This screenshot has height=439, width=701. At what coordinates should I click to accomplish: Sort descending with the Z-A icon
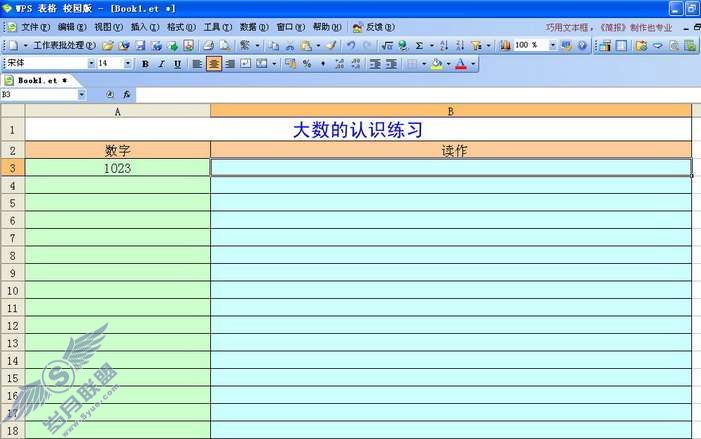point(460,45)
